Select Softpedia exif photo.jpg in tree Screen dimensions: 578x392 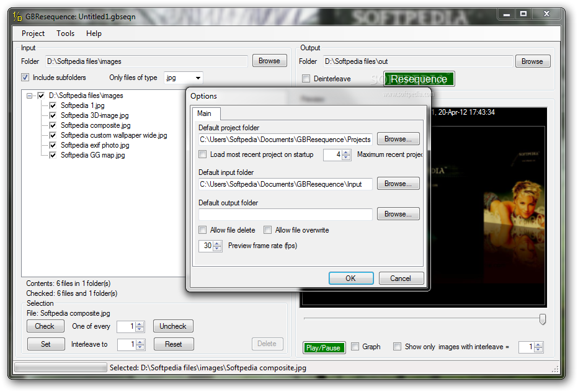coord(95,145)
